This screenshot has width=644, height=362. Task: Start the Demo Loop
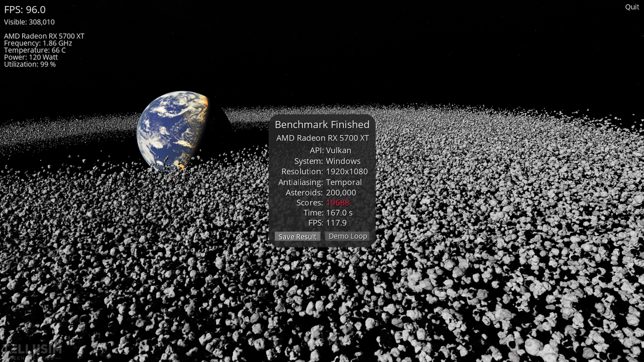tap(348, 236)
